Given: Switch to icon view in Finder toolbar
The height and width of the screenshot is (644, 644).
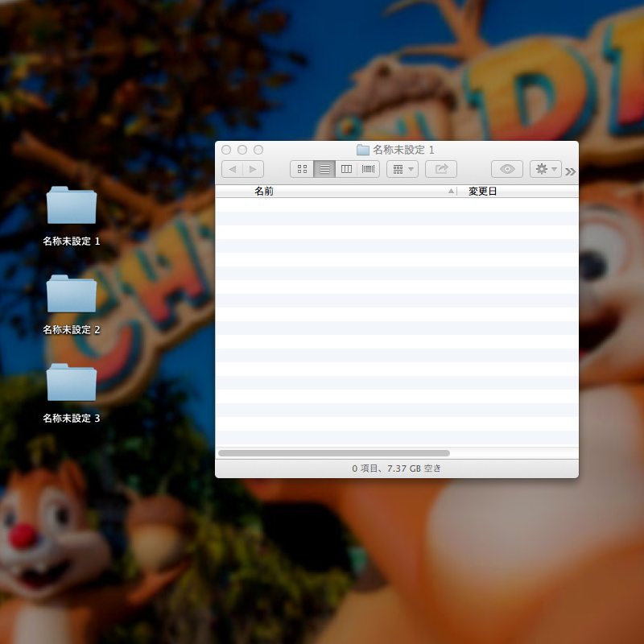Looking at the screenshot, I should (302, 169).
